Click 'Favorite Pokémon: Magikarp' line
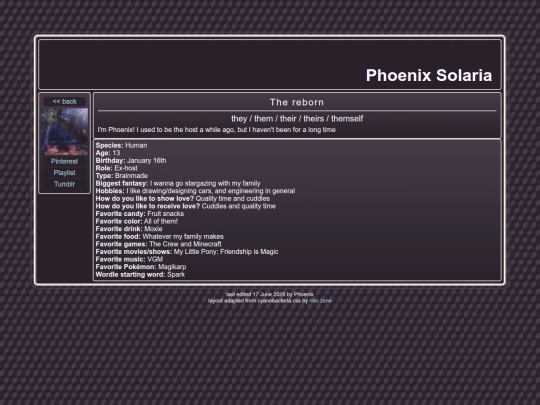Image resolution: width=540 pixels, height=405 pixels. (141, 267)
